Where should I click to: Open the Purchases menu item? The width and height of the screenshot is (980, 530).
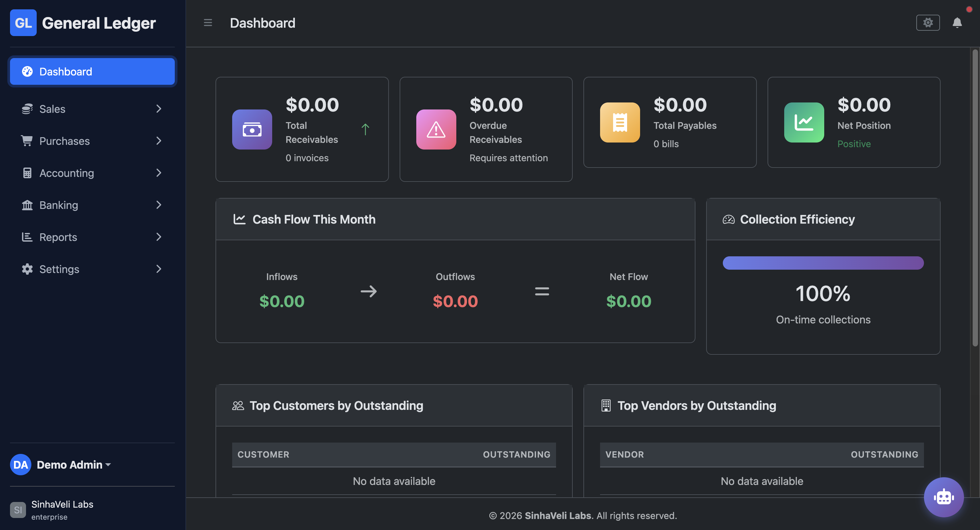(x=92, y=141)
